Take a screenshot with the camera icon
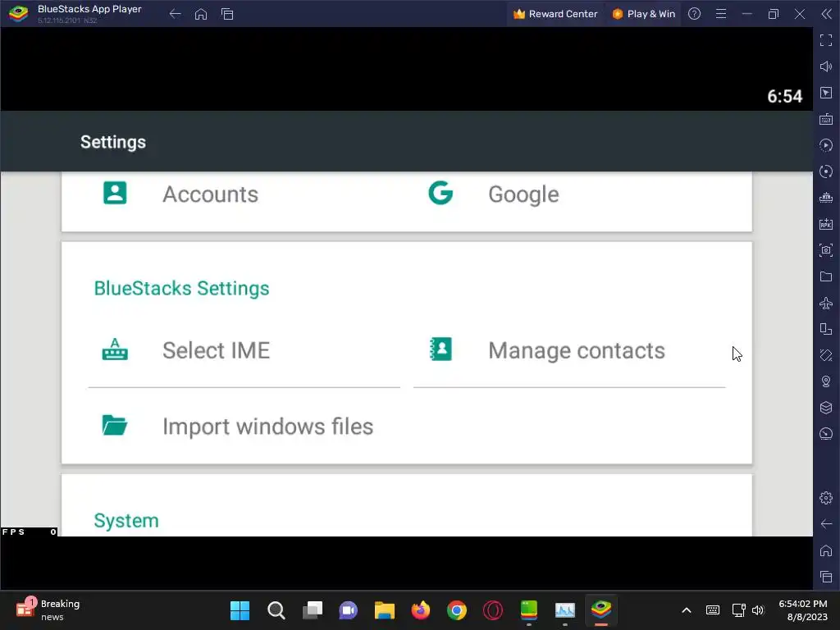 pyautogui.click(x=826, y=250)
